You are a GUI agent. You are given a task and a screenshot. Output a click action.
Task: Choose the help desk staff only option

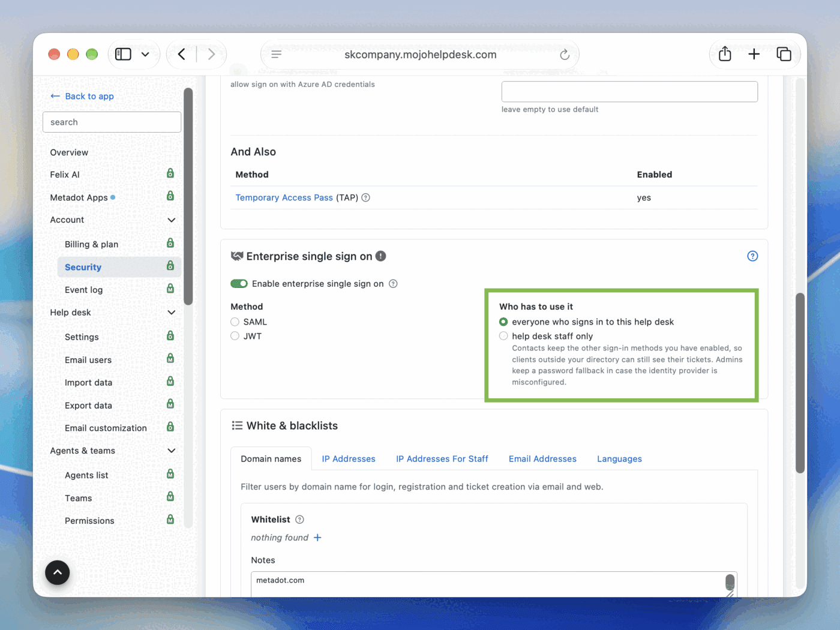503,336
